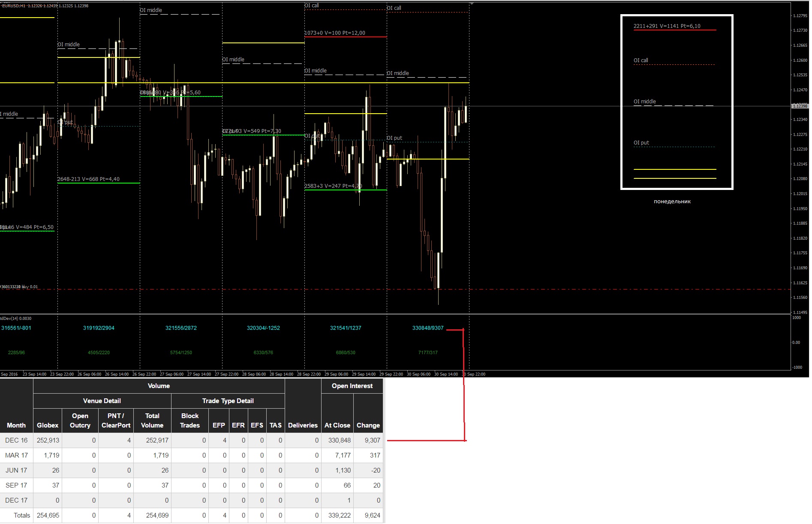
Task: Select the Totals row label
Action: click(x=22, y=515)
